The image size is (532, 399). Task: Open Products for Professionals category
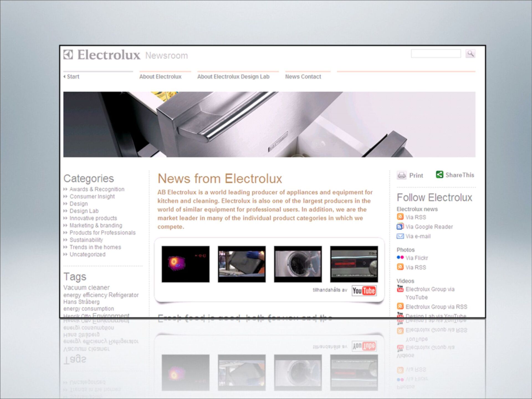[x=103, y=232]
